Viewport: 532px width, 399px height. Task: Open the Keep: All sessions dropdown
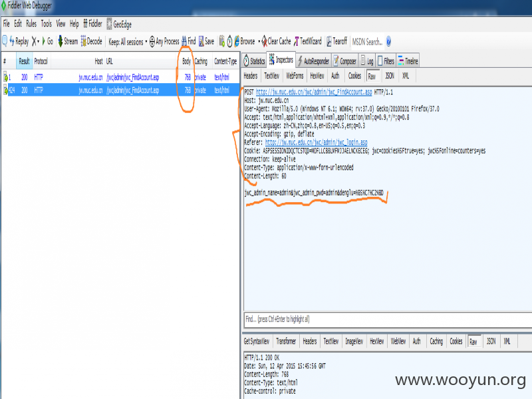click(128, 42)
